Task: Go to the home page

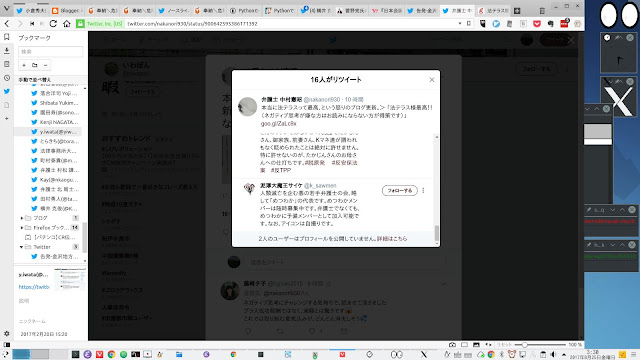Action: pyautogui.click(x=67, y=24)
